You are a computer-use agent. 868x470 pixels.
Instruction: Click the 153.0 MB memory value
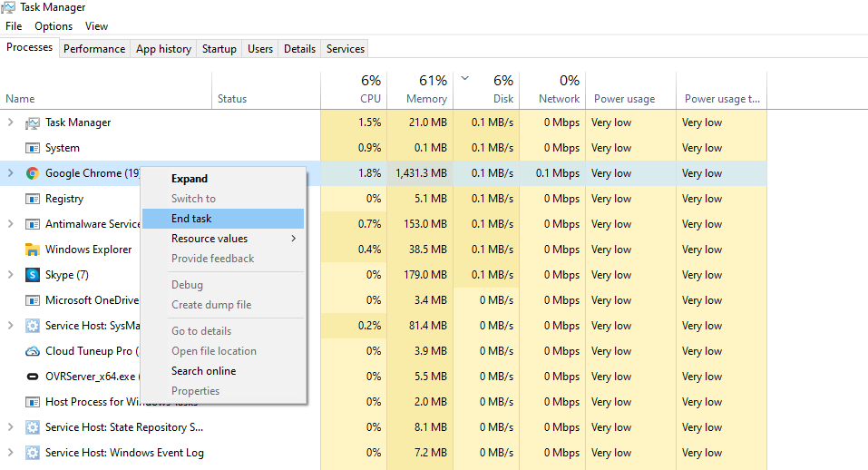pyautogui.click(x=425, y=224)
